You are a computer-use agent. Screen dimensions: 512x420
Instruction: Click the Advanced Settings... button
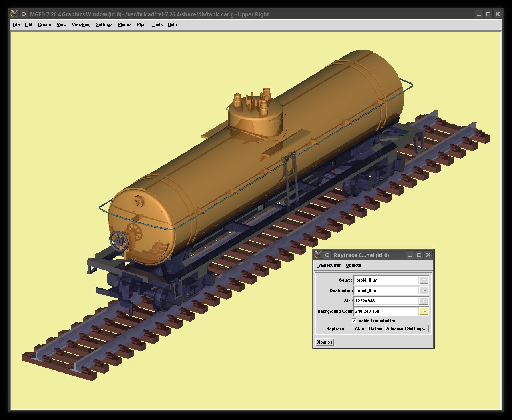(407, 328)
